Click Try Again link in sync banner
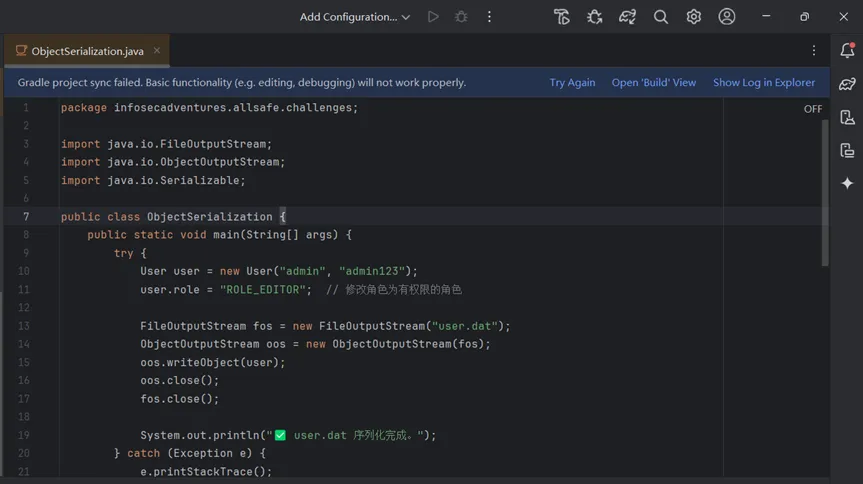Viewport: 863px width, 484px height. (572, 83)
